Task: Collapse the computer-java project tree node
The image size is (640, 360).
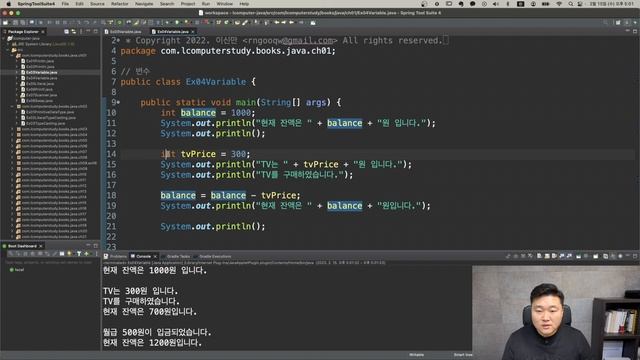Action: [4, 38]
